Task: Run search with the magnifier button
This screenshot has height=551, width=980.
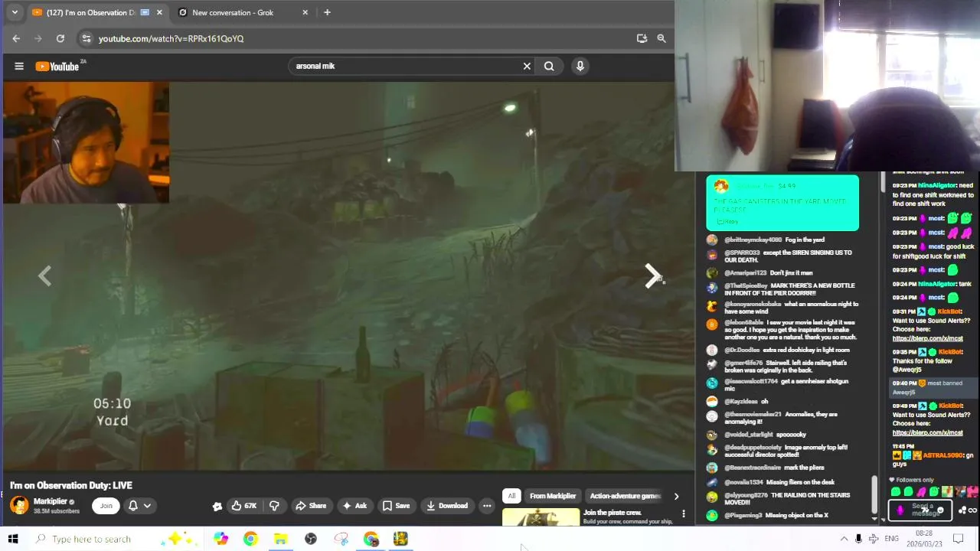Action: click(549, 67)
